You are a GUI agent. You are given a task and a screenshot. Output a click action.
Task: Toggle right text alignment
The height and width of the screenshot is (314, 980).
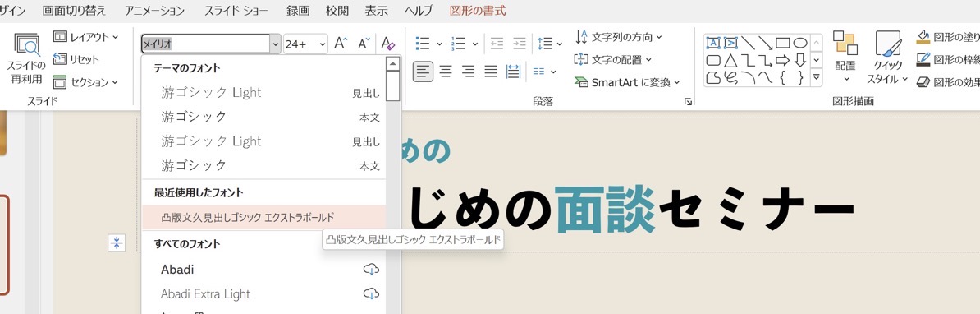(468, 72)
